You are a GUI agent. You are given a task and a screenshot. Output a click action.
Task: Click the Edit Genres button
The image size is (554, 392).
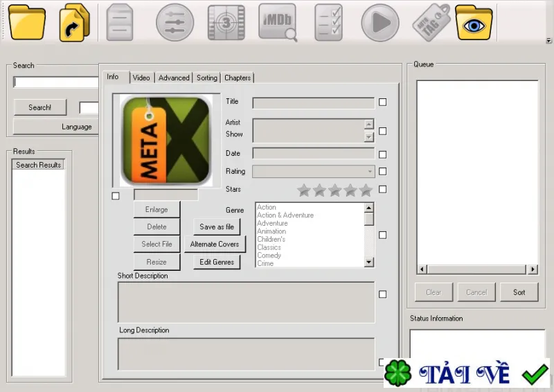tap(217, 262)
